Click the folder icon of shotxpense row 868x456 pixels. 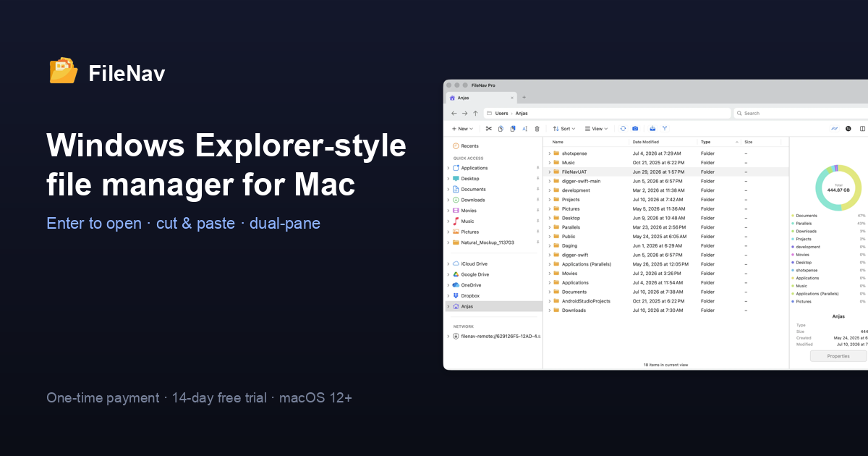(x=556, y=153)
